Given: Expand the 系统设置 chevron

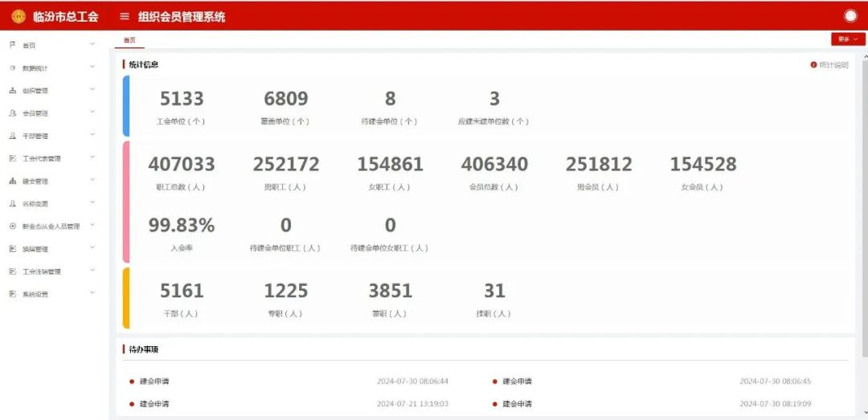Looking at the screenshot, I should tap(92, 293).
